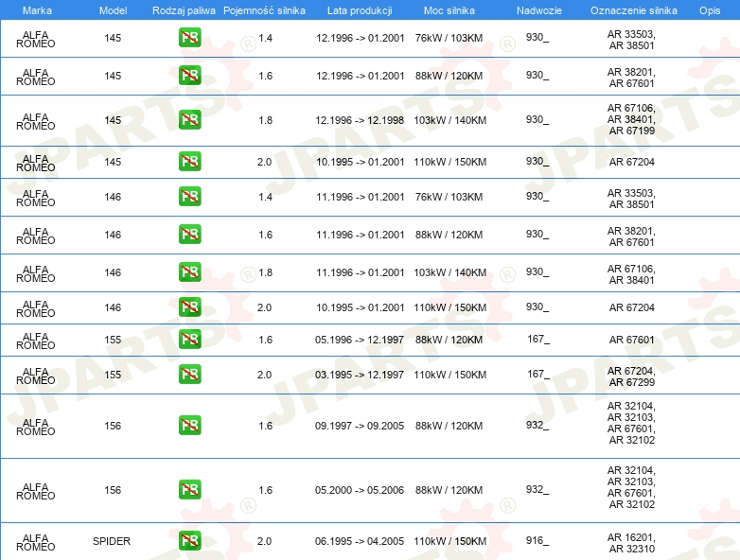Click the petrol fuel icon in the 146 1.6 row

[189, 234]
